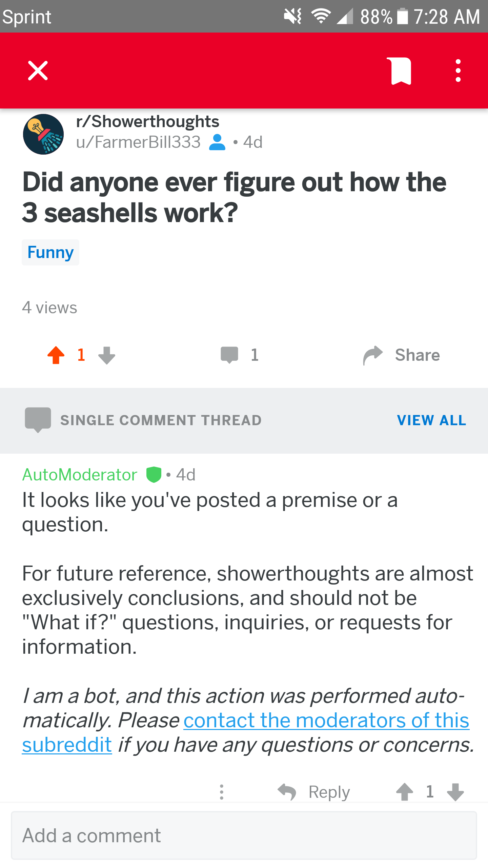Open the top-right overflow menu
Screen dimensions: 488x868
click(x=458, y=71)
